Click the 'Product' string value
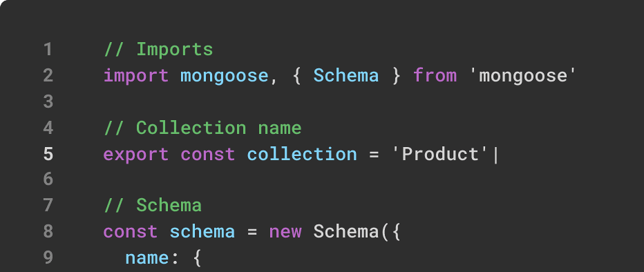 [x=440, y=154]
